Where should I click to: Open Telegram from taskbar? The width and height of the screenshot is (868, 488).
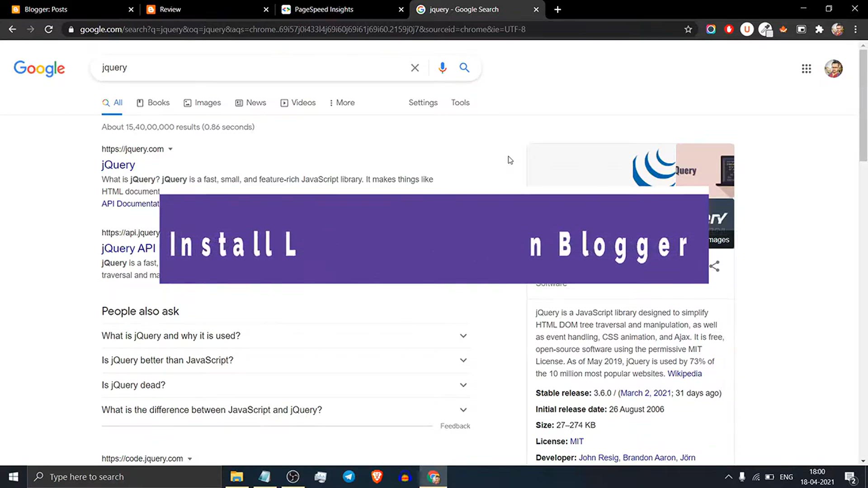(349, 477)
